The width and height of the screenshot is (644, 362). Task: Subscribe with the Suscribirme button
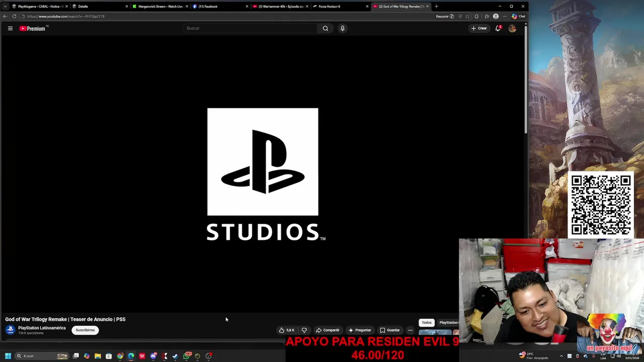85,330
